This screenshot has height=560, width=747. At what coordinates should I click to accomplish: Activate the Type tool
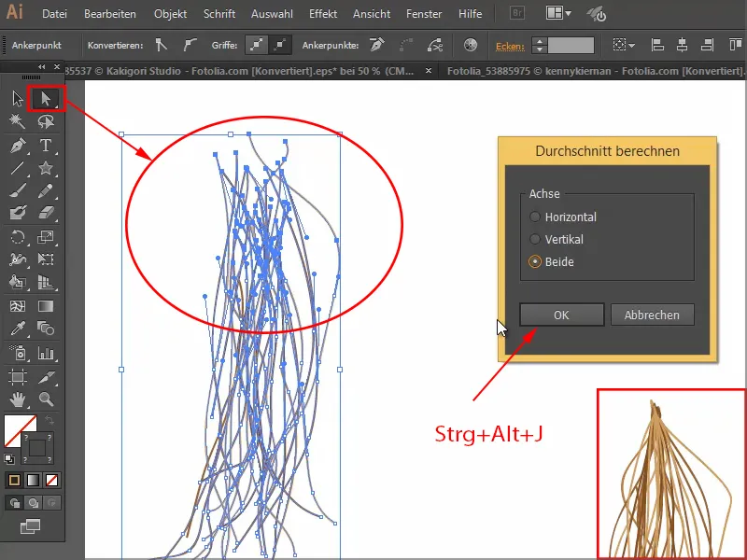pyautogui.click(x=46, y=145)
